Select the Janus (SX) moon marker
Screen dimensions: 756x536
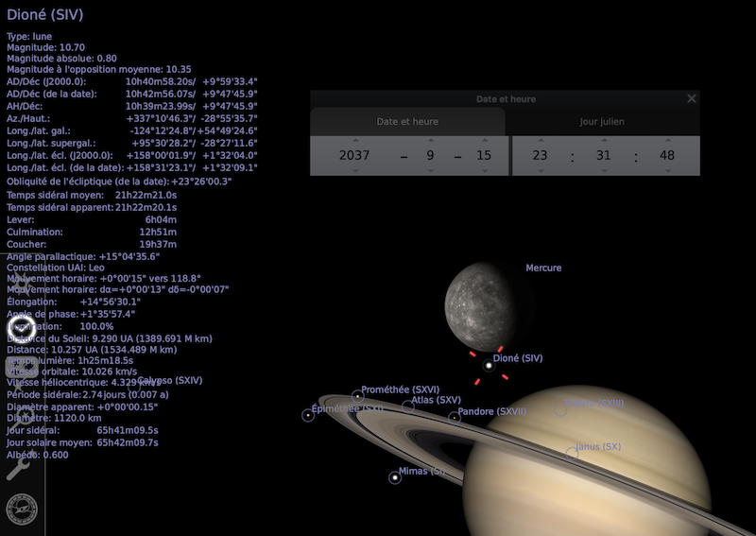(572, 454)
